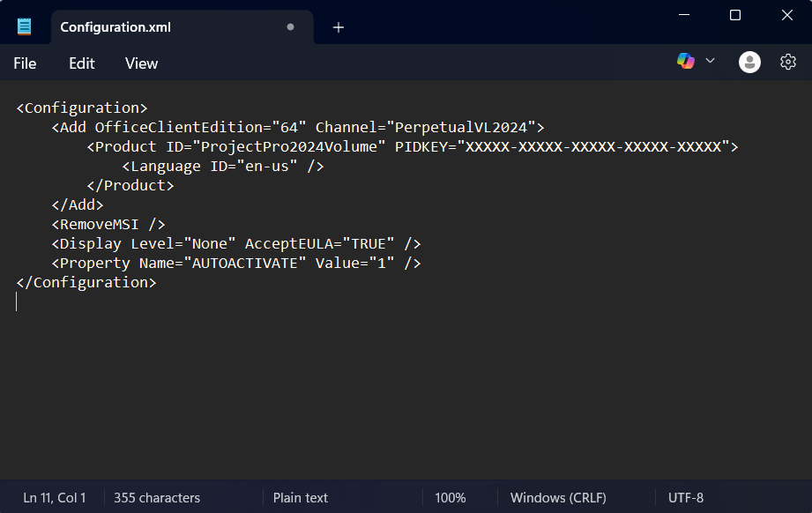The width and height of the screenshot is (812, 513).
Task: Open the File menu
Action: click(25, 63)
